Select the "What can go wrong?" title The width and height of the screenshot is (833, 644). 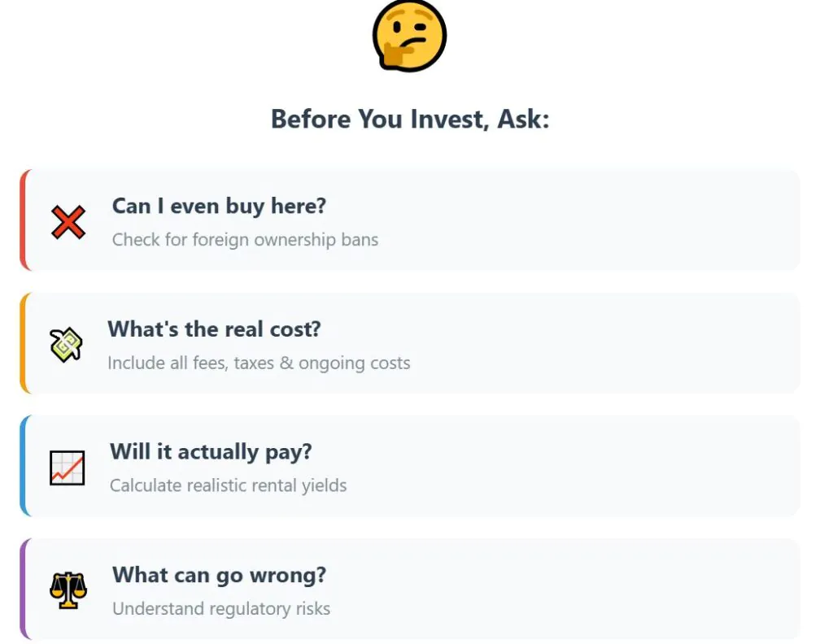[x=219, y=575]
